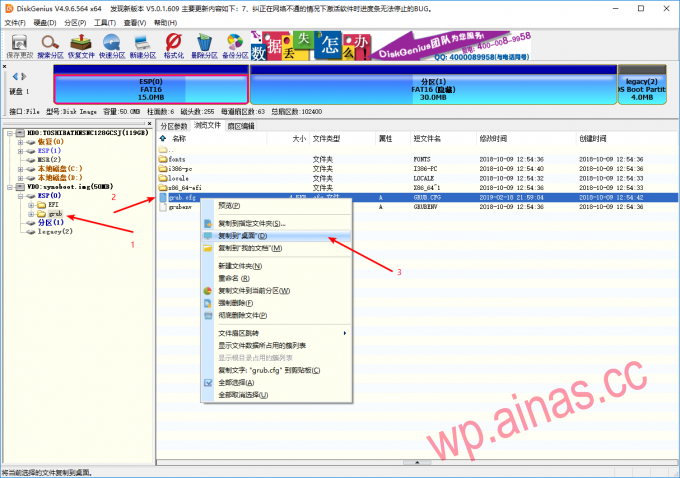The height and width of the screenshot is (478, 680).
Task: Close the left tree panel
Action: (149, 124)
